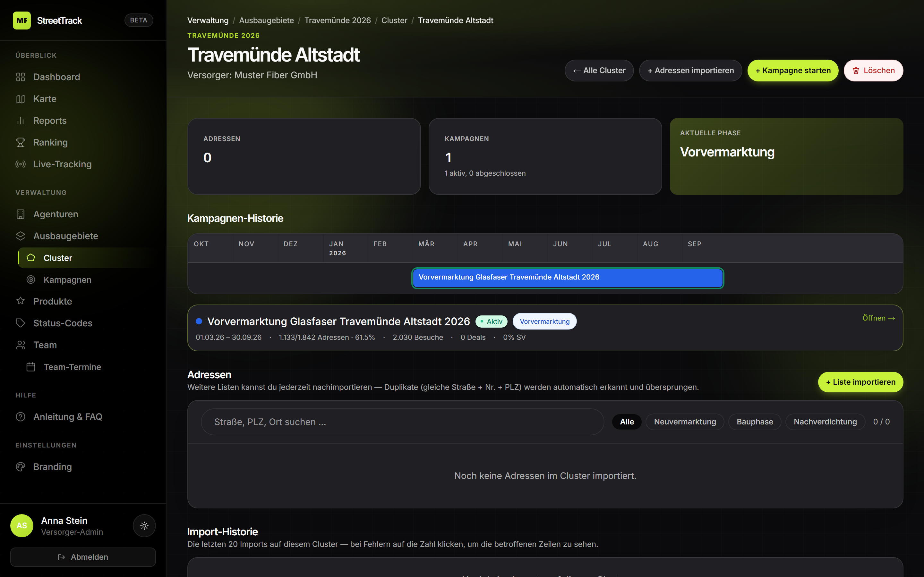The image size is (924, 577).
Task: Click the Löschen delete button
Action: point(873,71)
